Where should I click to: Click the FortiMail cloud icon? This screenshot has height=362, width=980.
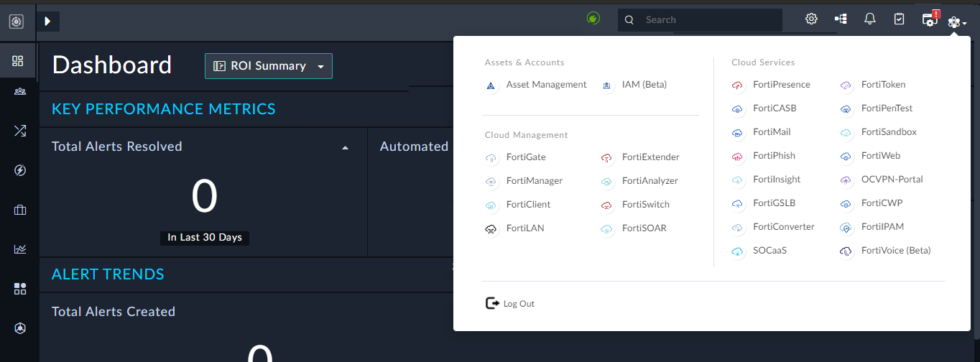737,133
